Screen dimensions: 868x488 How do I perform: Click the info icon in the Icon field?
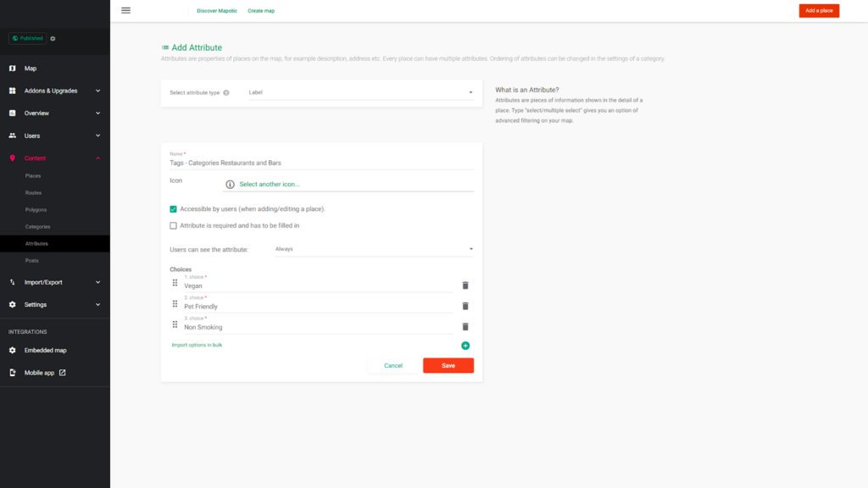click(x=230, y=184)
